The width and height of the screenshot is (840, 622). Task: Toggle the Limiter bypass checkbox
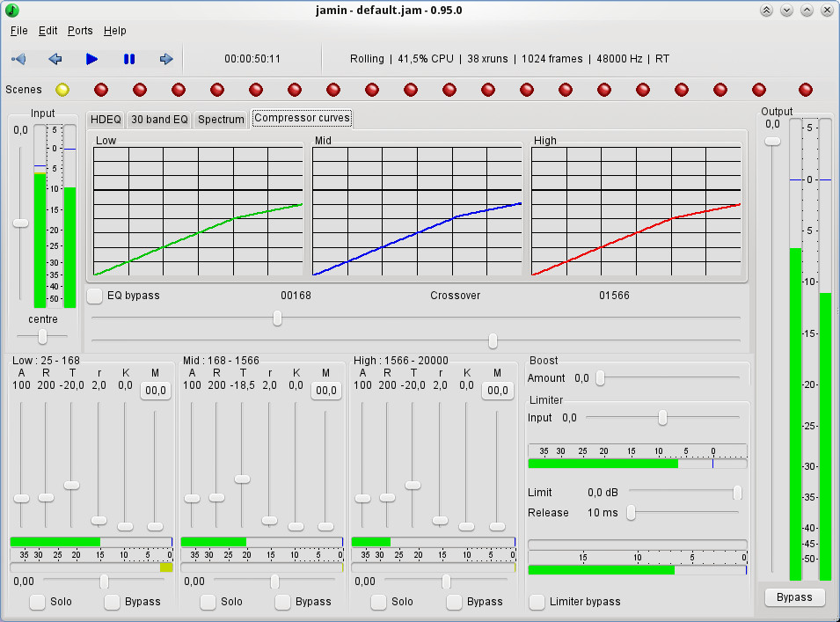point(537,602)
